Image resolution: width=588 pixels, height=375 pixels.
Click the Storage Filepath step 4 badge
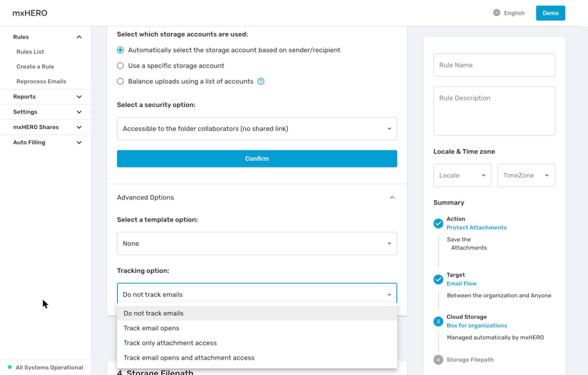tap(438, 360)
